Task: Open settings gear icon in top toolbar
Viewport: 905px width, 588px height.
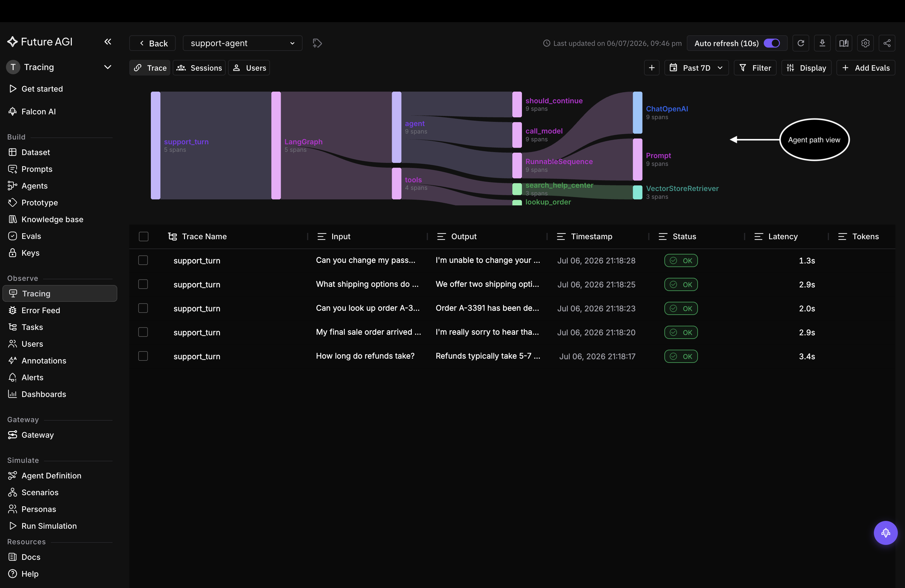Action: 865,43
